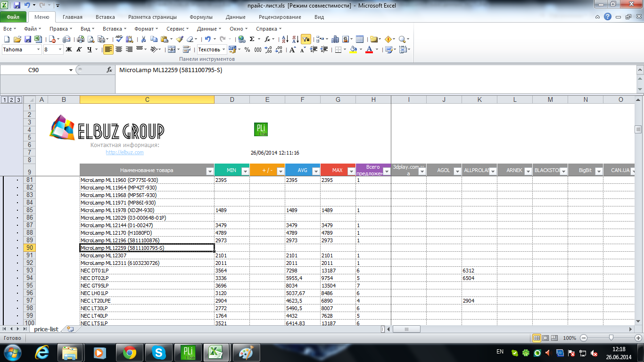Image resolution: width=644 pixels, height=362 pixels.
Task: Open the Tahoma font name dropdown
Action: coord(38,49)
